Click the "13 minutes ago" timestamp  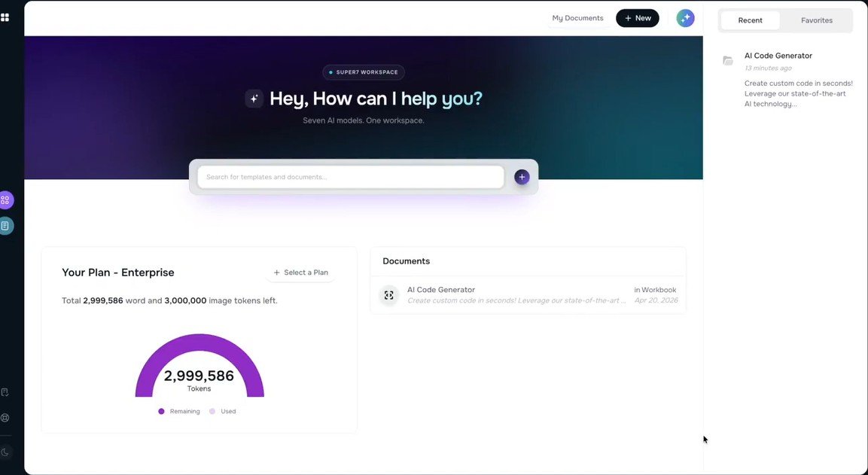(x=768, y=69)
